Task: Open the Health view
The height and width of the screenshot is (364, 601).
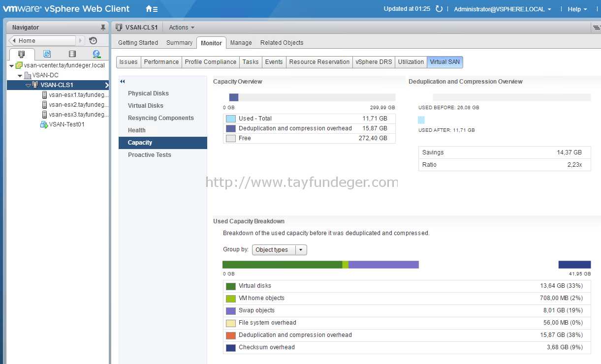Action: pyautogui.click(x=137, y=130)
